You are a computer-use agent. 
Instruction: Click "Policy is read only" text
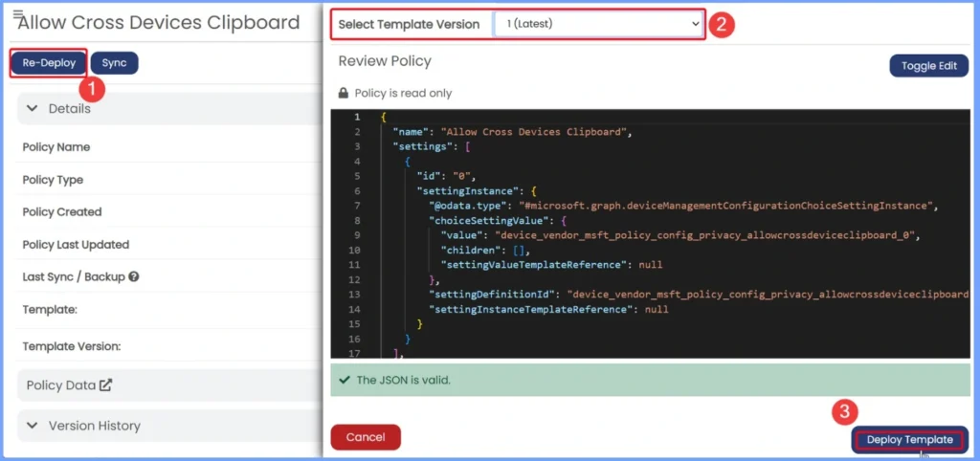point(403,94)
